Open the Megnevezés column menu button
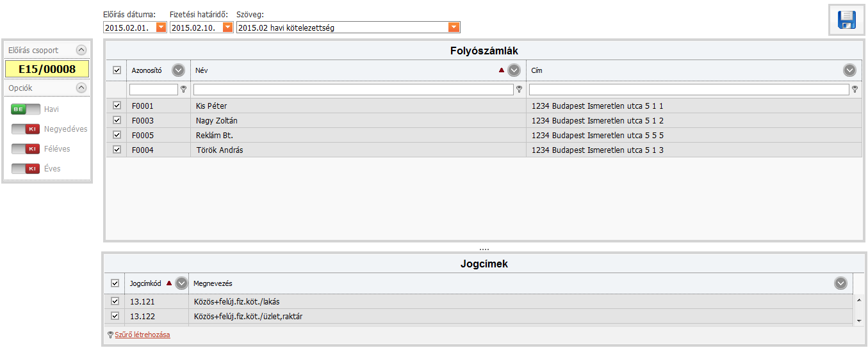The width and height of the screenshot is (868, 348). (x=841, y=283)
